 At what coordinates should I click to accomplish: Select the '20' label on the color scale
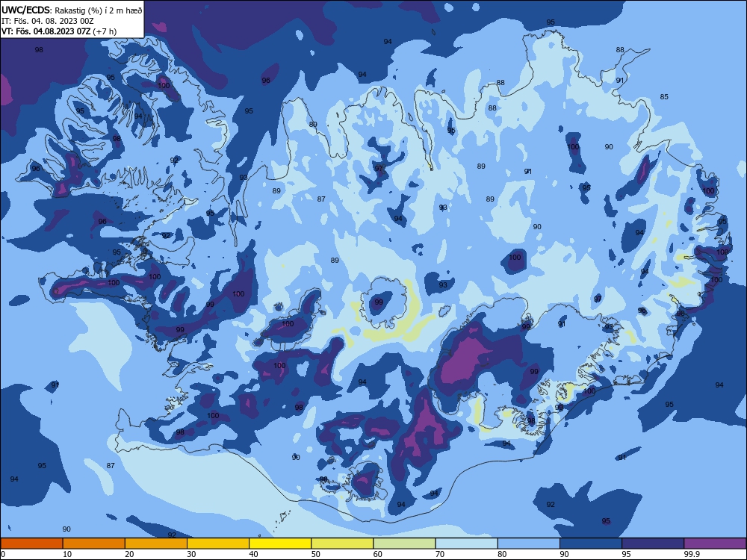point(129,554)
